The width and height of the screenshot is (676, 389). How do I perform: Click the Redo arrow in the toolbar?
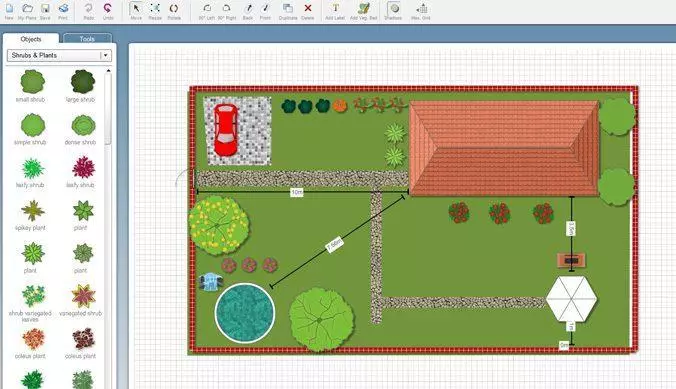point(89,12)
